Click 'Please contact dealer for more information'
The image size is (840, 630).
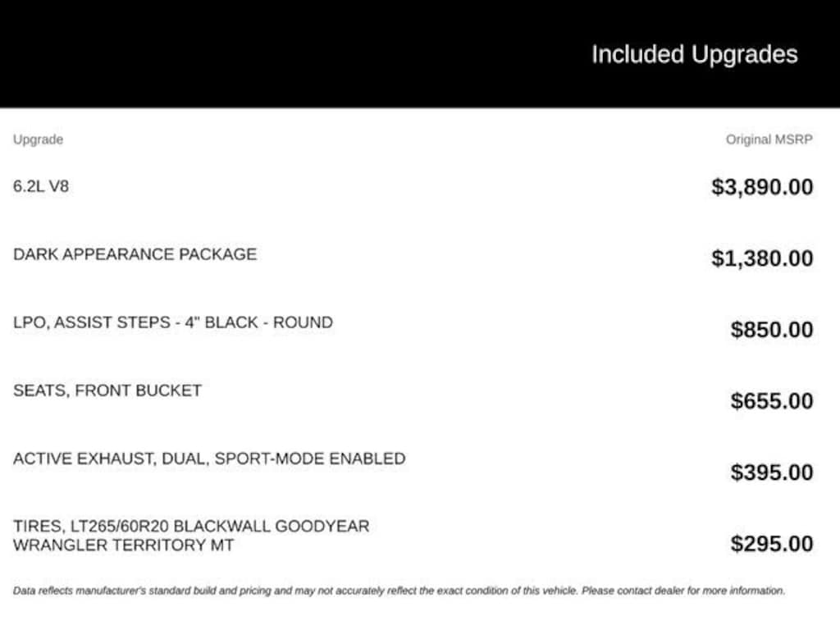683,591
